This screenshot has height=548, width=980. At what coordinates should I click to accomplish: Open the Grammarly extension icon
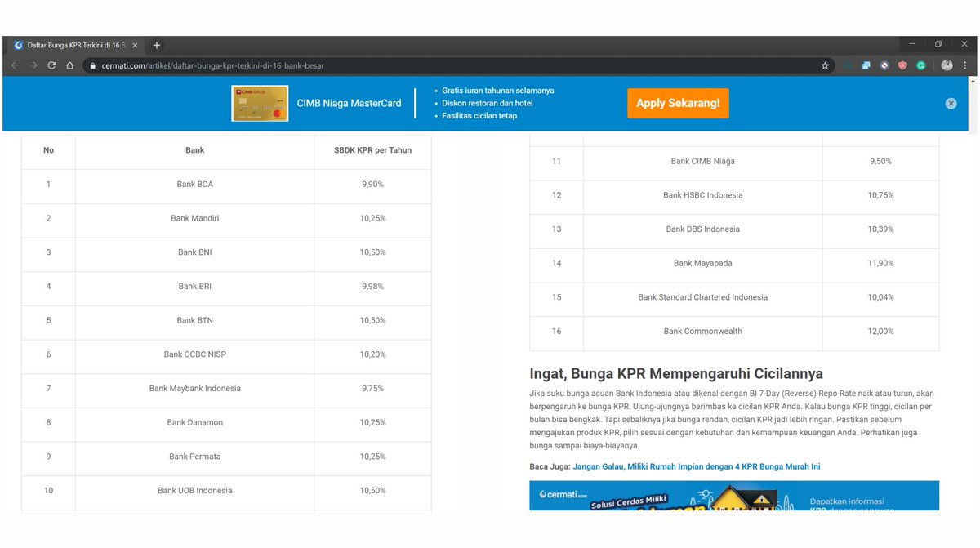921,65
